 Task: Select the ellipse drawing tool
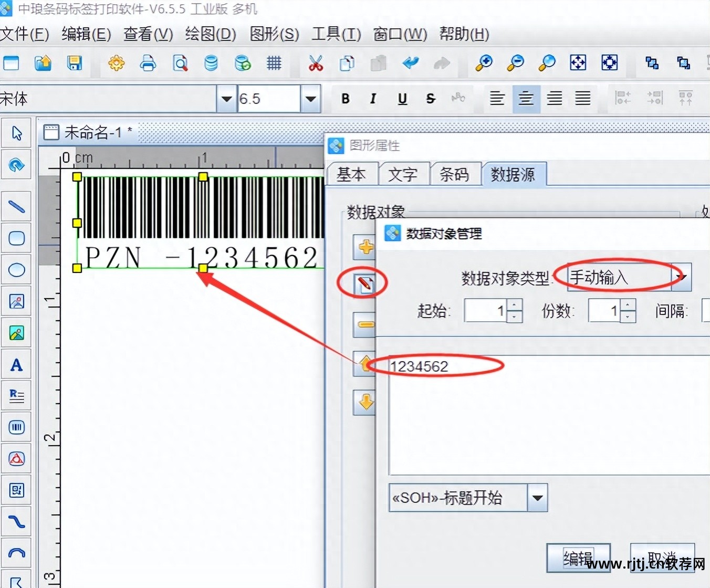tap(16, 270)
